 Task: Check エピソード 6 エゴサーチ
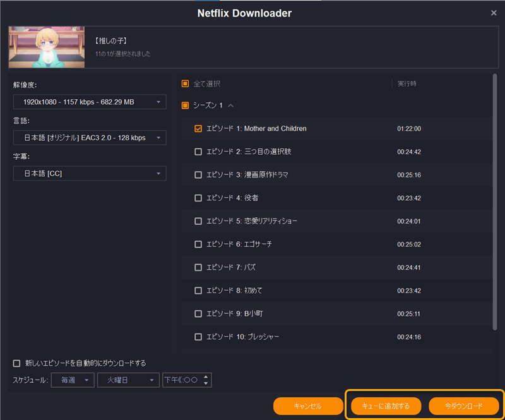(198, 244)
